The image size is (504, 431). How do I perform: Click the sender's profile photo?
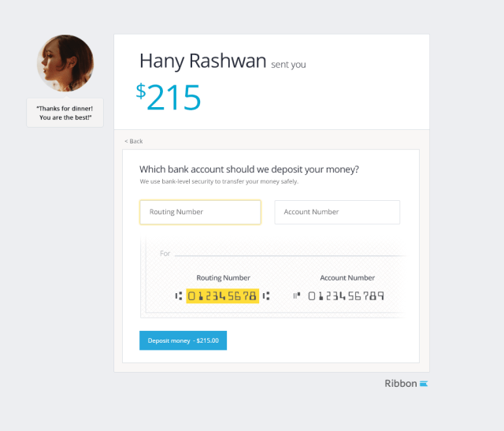[x=65, y=63]
